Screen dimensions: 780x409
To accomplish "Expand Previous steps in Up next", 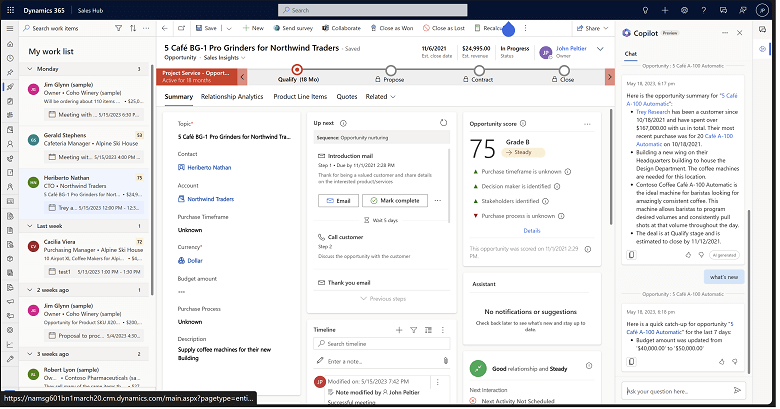I will coord(383,299).
